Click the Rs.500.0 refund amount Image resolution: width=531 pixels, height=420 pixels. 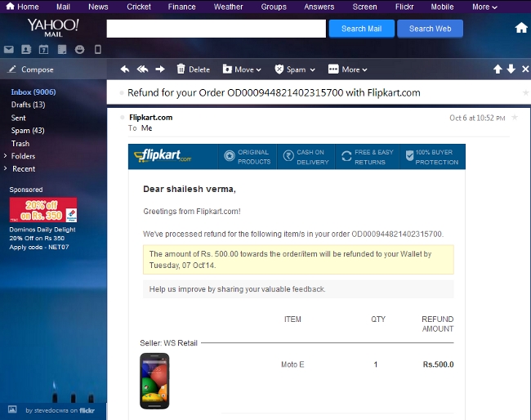[x=438, y=364]
